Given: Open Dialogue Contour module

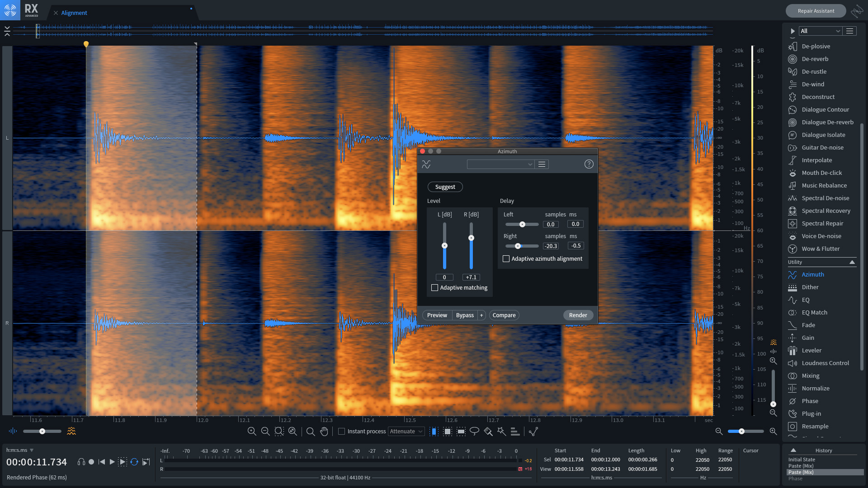Looking at the screenshot, I should [825, 109].
